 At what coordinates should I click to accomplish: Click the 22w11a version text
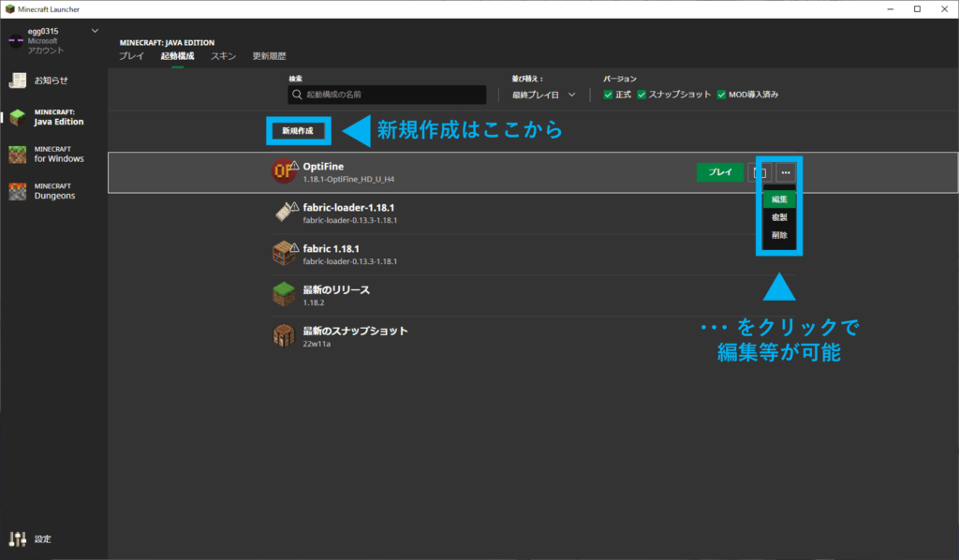[x=317, y=344]
